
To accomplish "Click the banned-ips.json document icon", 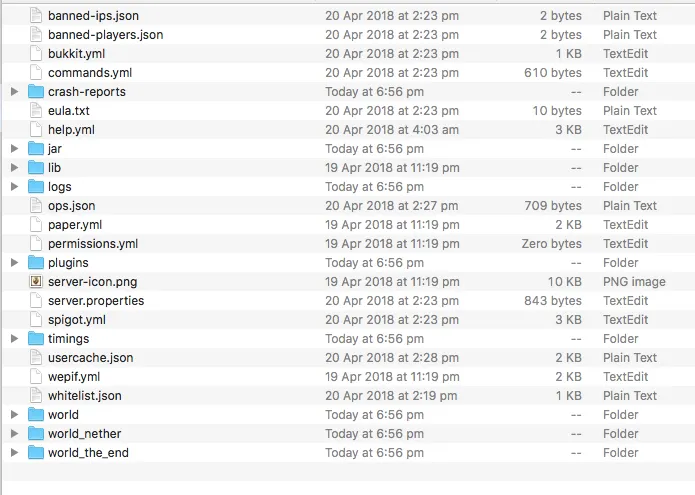I will (36, 16).
